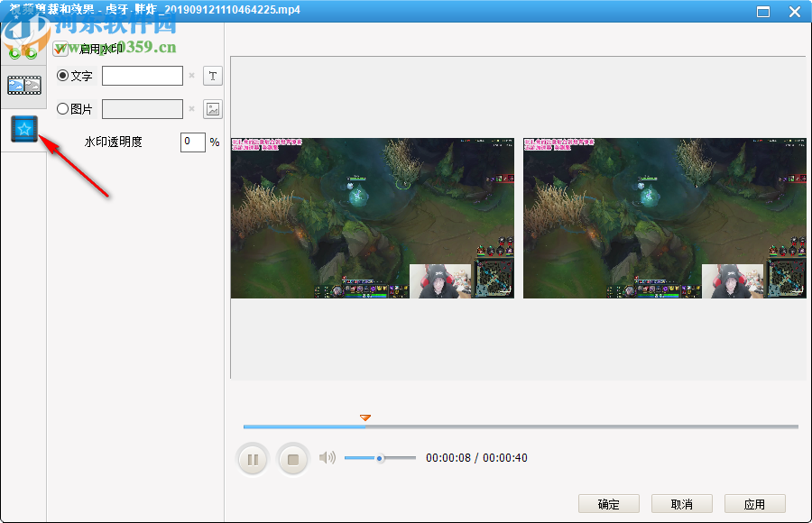Viewport: 812px width, 523px height.
Task: Pause the video preview playback
Action: [x=253, y=458]
